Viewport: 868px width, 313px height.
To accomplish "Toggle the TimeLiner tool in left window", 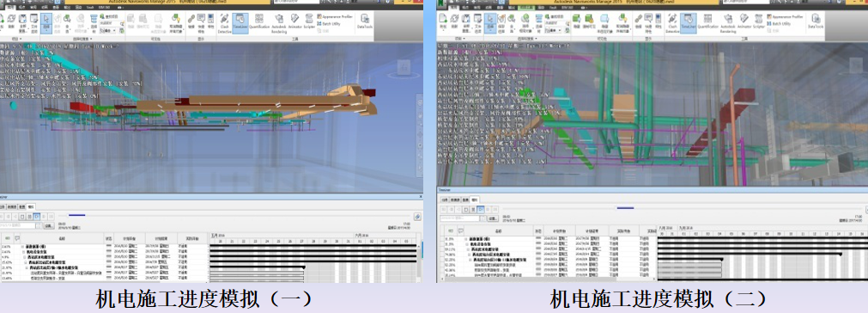I will (x=240, y=23).
